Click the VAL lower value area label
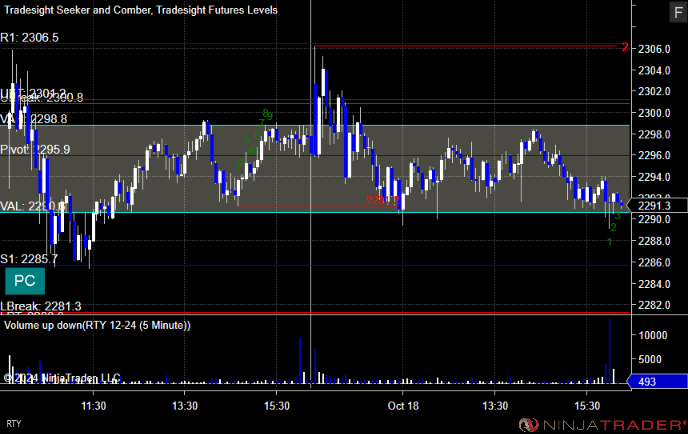This screenshot has width=688, height=434. pos(33,206)
